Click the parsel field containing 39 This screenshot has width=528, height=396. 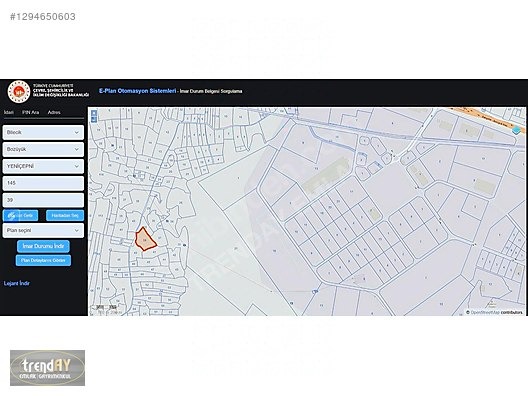pos(43,200)
